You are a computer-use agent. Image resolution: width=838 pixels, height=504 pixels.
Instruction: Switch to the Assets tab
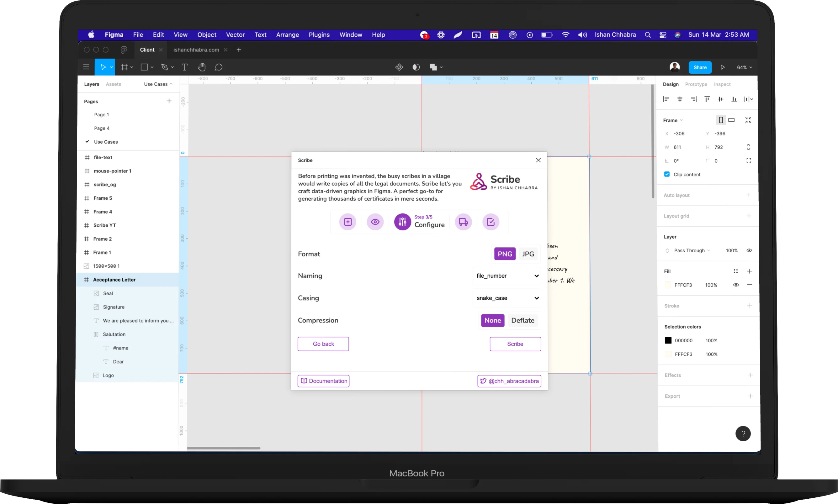click(113, 84)
